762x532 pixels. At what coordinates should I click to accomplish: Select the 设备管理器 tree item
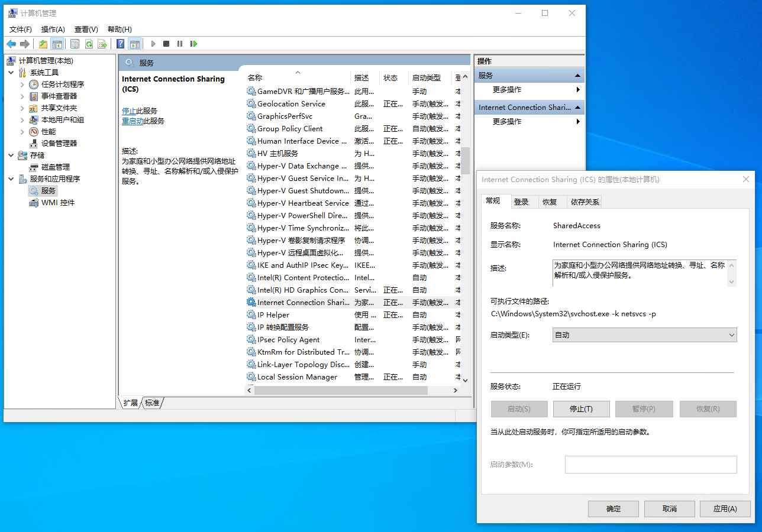tap(59, 143)
